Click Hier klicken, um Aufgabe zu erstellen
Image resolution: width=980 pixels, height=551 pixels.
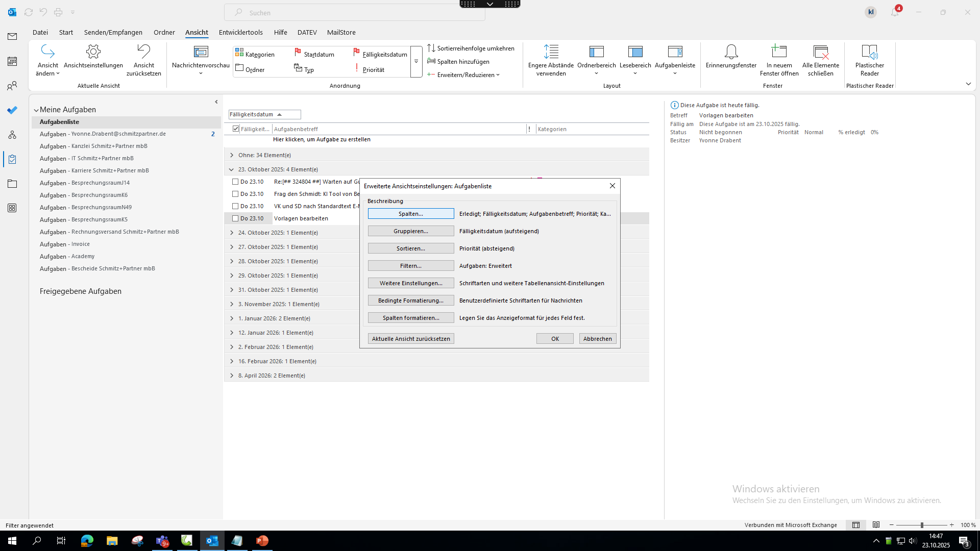(x=322, y=139)
